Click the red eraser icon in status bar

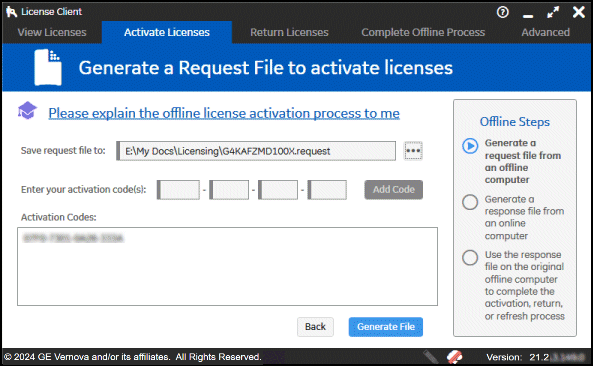455,357
